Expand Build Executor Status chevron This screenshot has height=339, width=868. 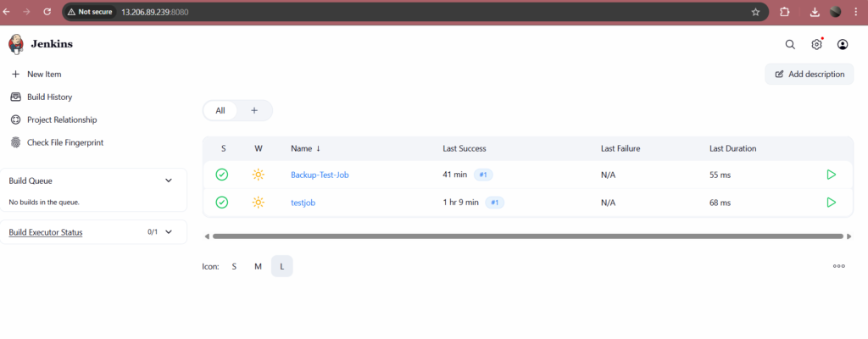pyautogui.click(x=169, y=231)
